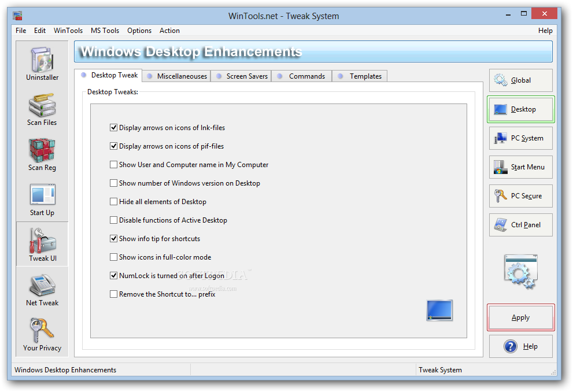573x392 pixels.
Task: Open the Start Up manager
Action: coord(42,199)
